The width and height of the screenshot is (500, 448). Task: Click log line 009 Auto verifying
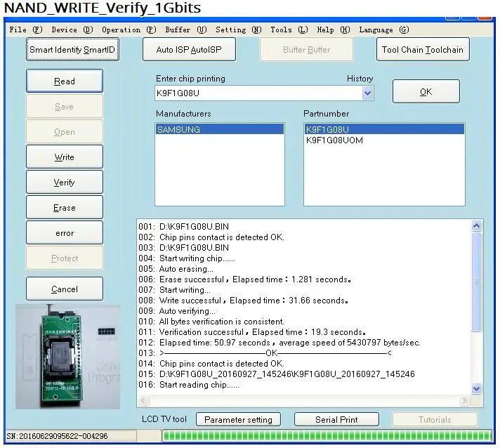pyautogui.click(x=177, y=310)
